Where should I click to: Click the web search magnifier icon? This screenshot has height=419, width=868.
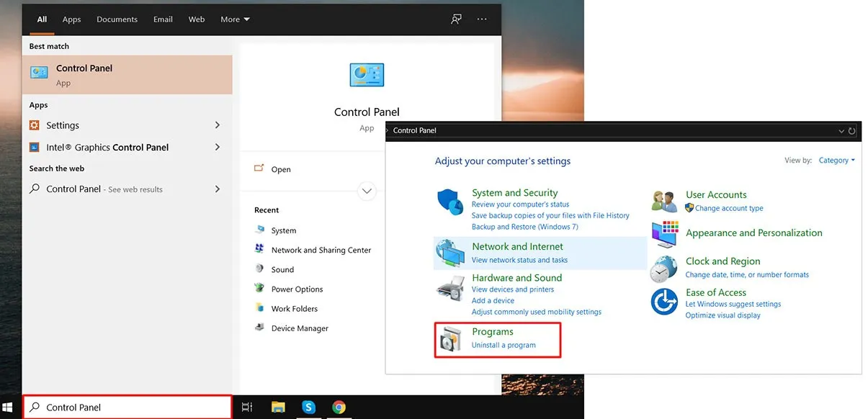[35, 189]
